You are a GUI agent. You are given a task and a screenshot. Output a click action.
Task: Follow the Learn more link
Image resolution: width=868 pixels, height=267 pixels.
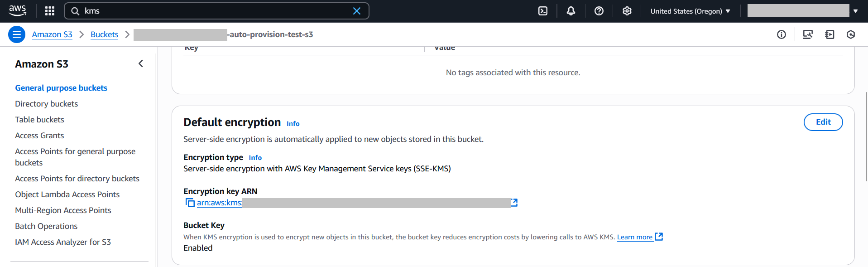pyautogui.click(x=635, y=237)
